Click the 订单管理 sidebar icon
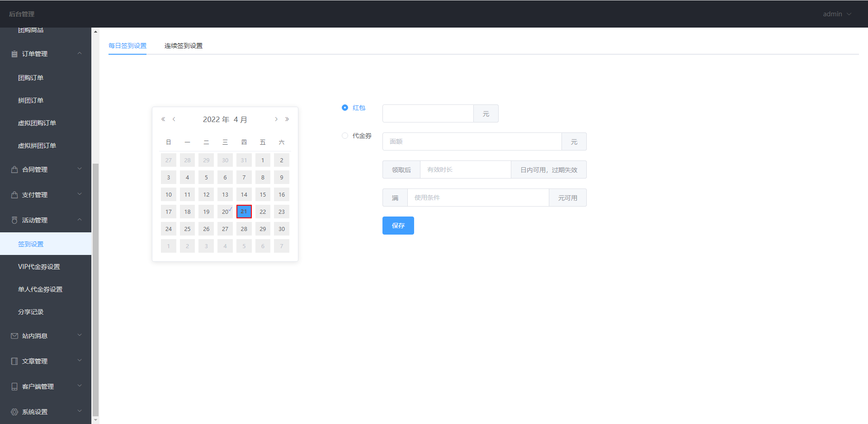 tap(14, 54)
